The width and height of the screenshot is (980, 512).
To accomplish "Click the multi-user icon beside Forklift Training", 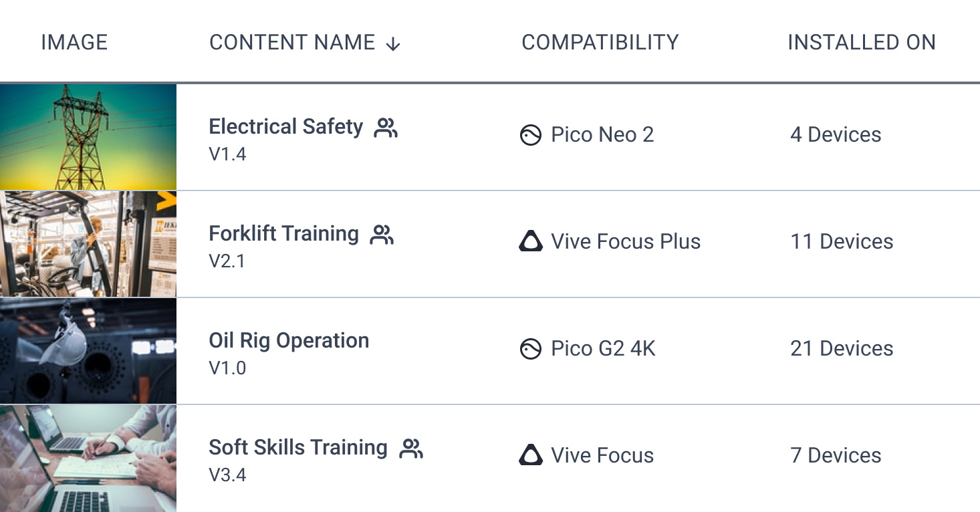I will [x=382, y=234].
